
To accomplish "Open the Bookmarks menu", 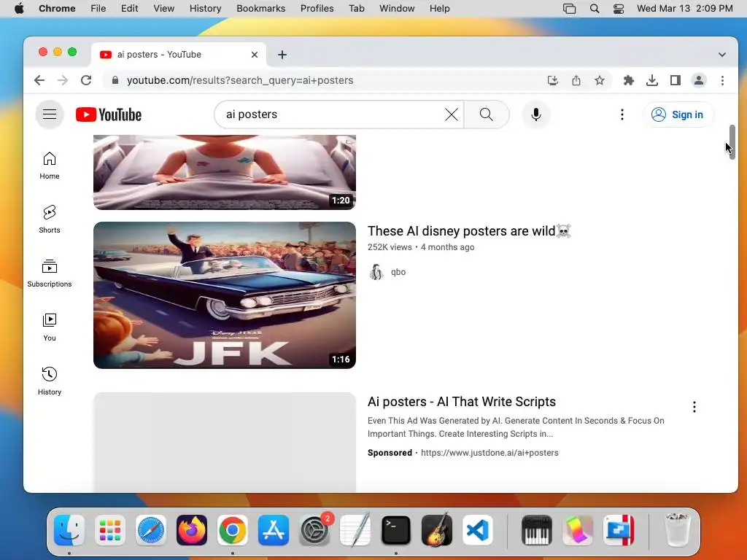I will (x=260, y=9).
